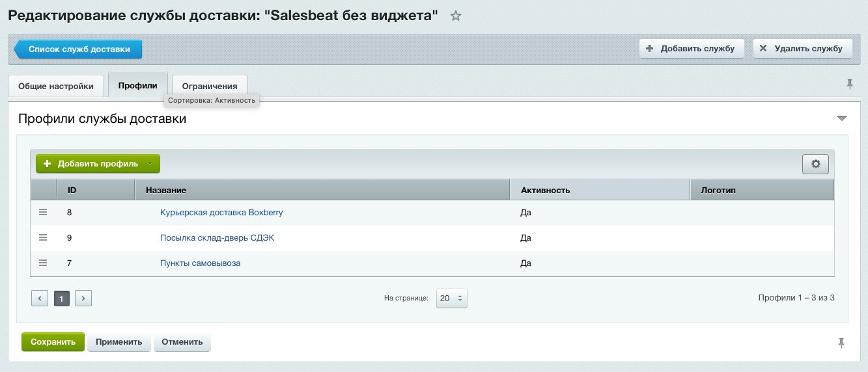Viewport: 868px width, 372px height.
Task: Switch to the Ограничения tab
Action: (209, 86)
